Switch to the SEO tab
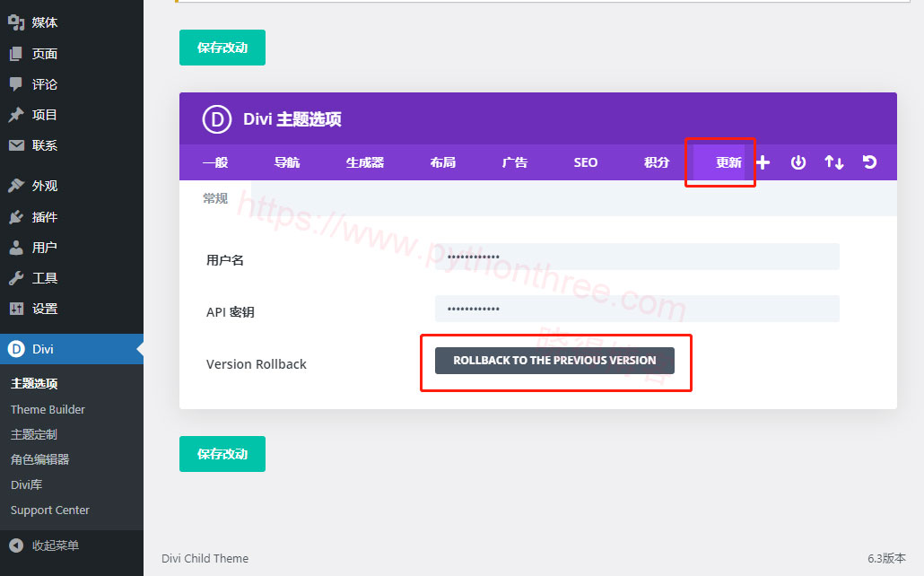 pos(586,162)
